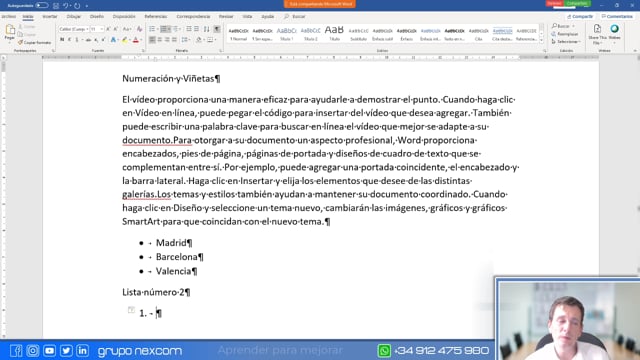Click the autocorrect options icon beside list item 1
Screen dimensions: 640x360
click(131, 310)
